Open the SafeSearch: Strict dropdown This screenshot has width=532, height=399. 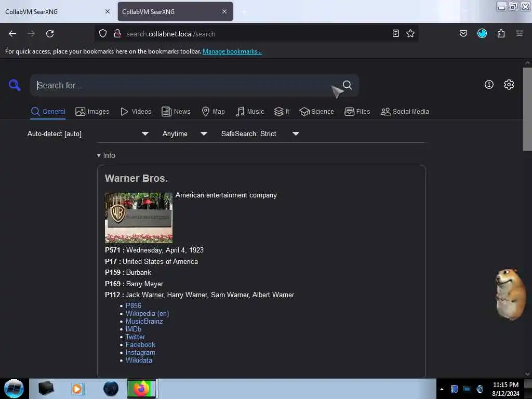click(260, 134)
